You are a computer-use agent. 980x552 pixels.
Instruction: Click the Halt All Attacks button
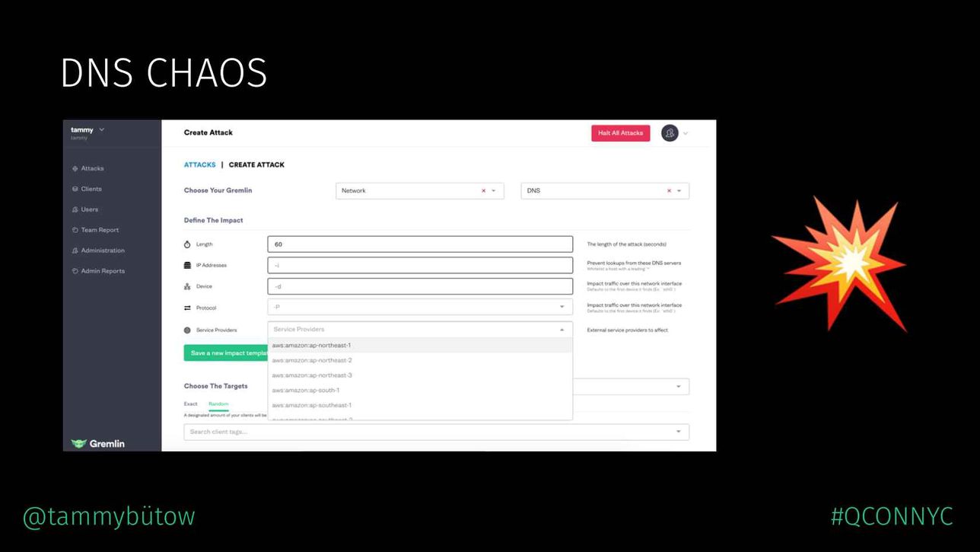(621, 133)
